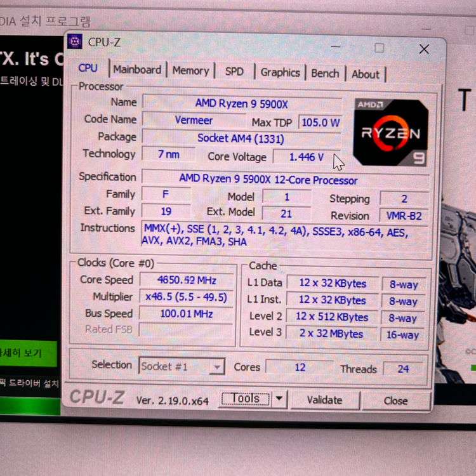
Task: Click the Cores value 12
Action: [x=300, y=367]
